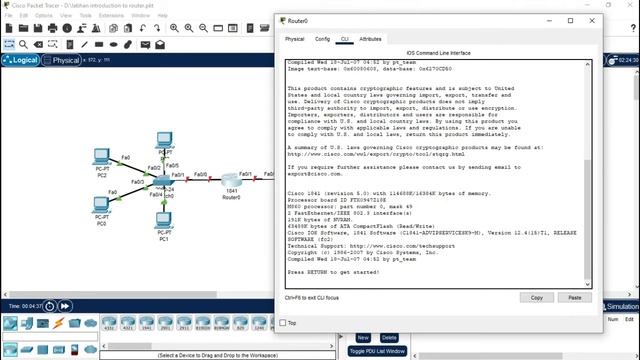640x360 pixels.
Task: Click the Copy button in CLI window
Action: tap(536, 298)
